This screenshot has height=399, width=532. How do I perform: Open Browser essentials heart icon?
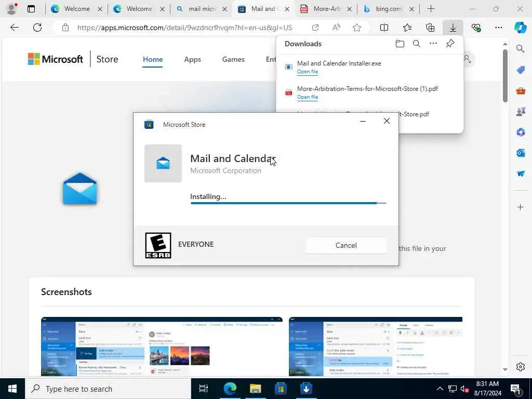click(476, 28)
